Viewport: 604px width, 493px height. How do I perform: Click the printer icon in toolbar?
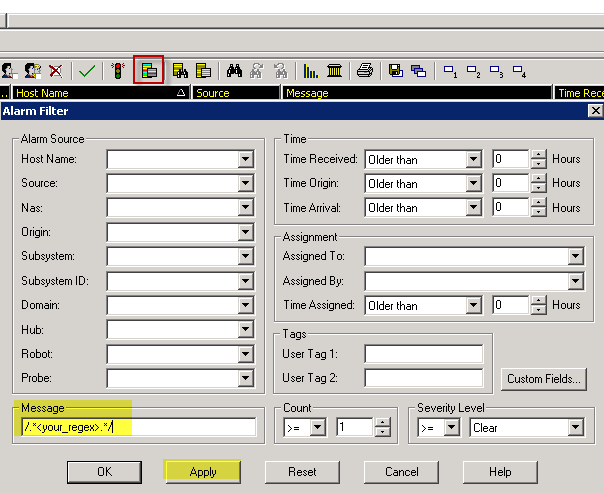[365, 71]
